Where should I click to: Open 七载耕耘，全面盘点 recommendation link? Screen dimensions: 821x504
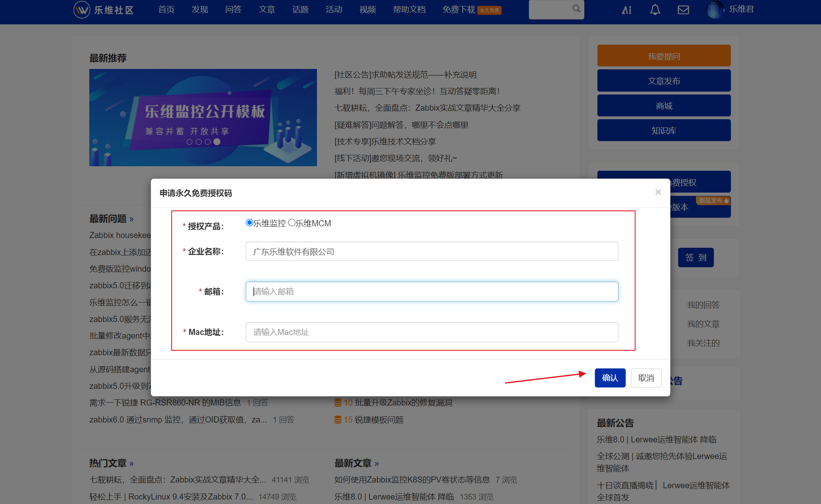tap(427, 108)
